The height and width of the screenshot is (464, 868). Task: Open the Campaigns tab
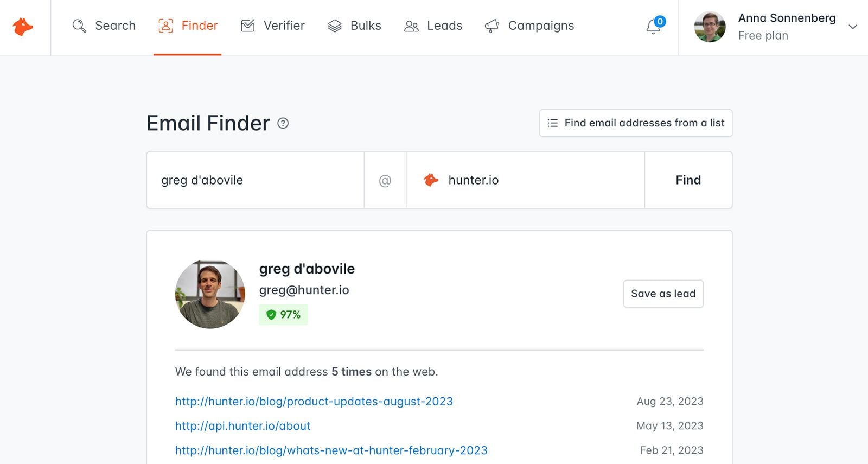tap(529, 26)
